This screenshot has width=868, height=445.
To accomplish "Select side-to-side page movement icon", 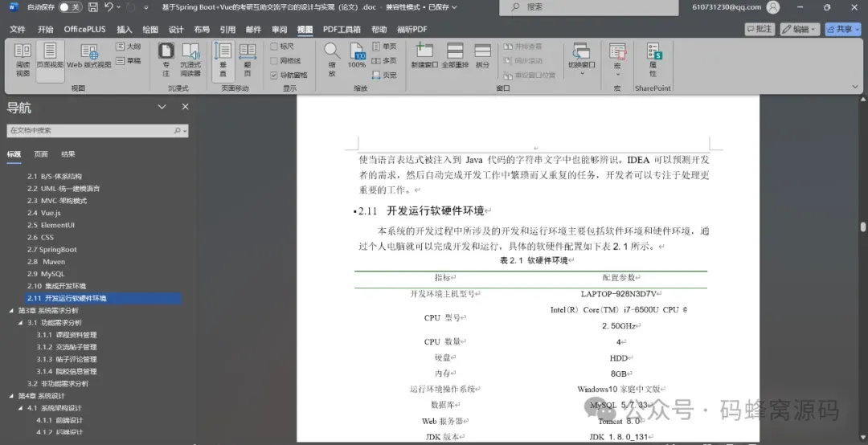I will point(248,51).
